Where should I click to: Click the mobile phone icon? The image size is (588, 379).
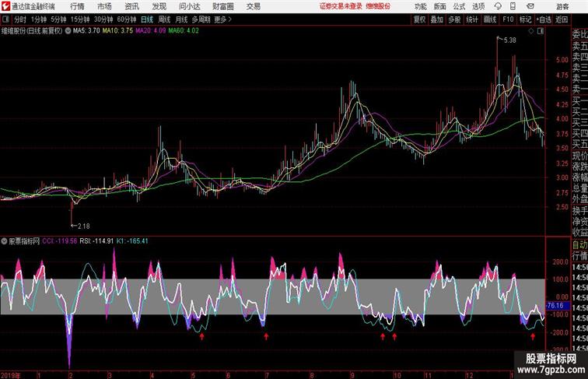pyautogui.click(x=513, y=6)
